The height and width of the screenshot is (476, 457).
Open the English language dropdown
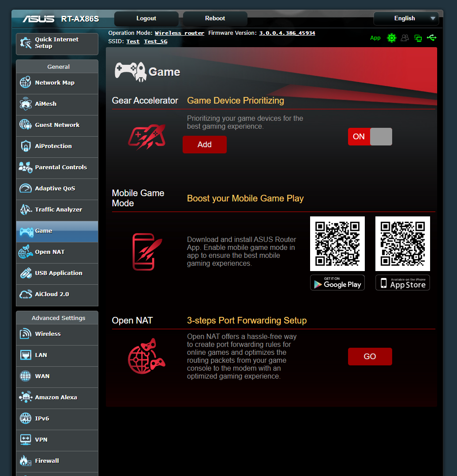405,19
